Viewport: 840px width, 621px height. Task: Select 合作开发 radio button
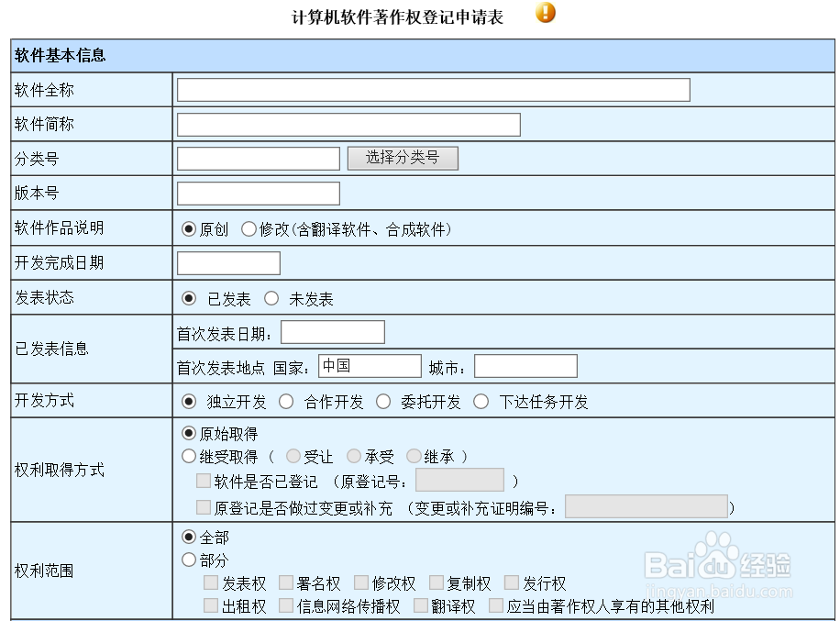[286, 402]
